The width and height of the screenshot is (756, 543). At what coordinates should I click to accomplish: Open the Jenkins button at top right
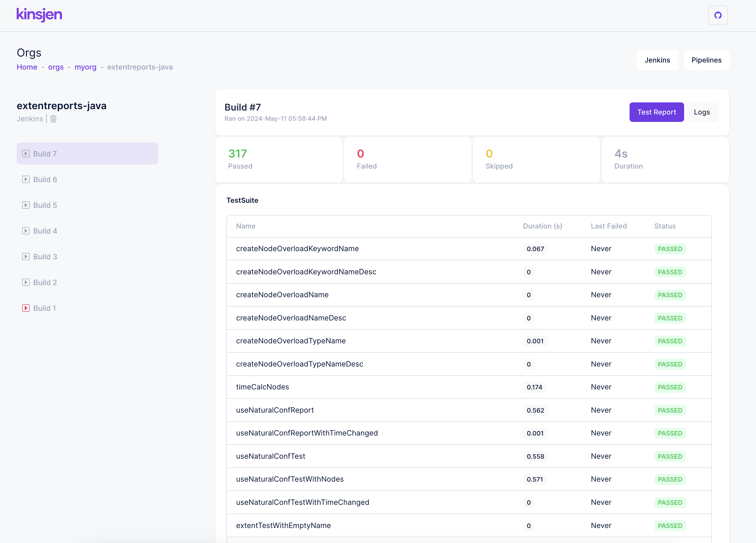(x=657, y=60)
